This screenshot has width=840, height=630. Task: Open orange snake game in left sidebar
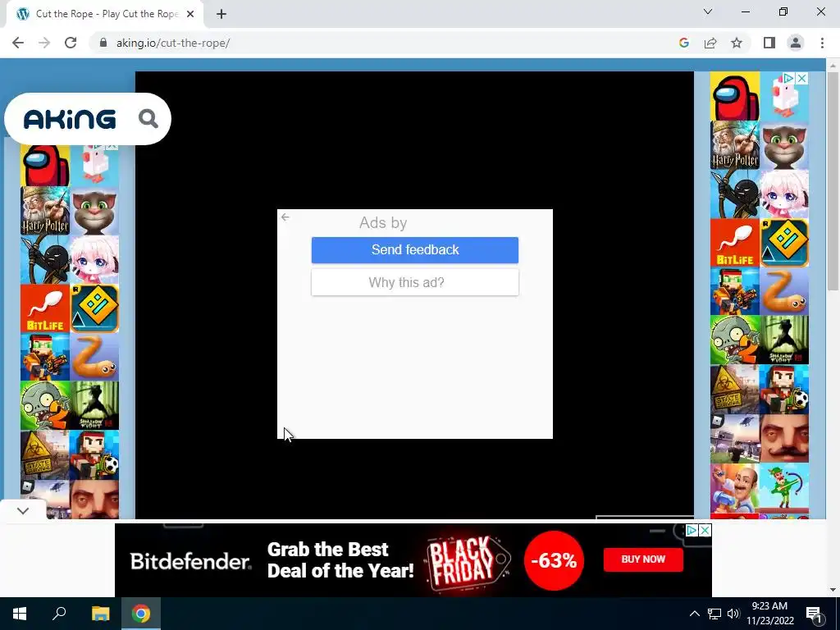94,358
